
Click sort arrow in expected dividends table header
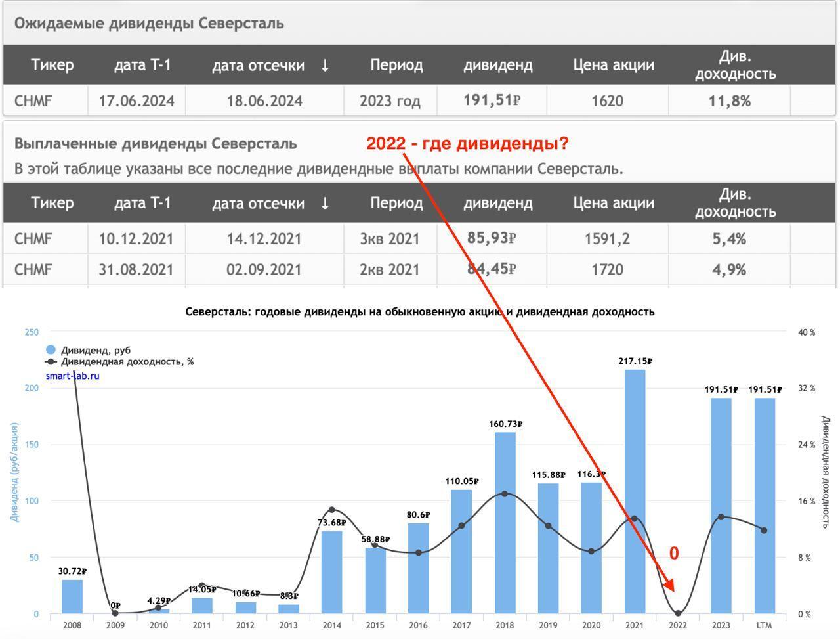pyautogui.click(x=325, y=65)
